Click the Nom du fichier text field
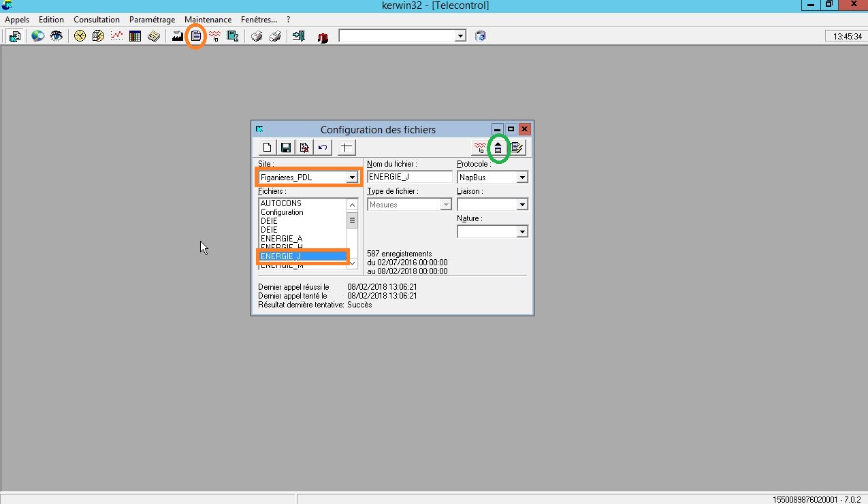The height and width of the screenshot is (504, 868). click(x=409, y=177)
